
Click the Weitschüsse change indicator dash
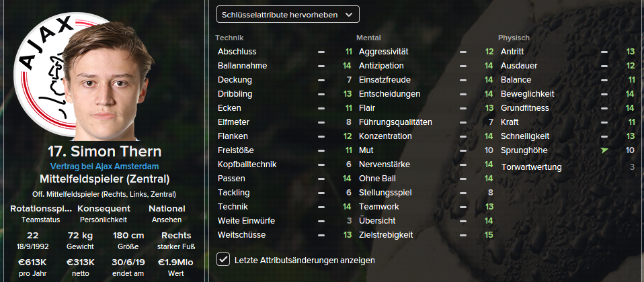point(322,235)
